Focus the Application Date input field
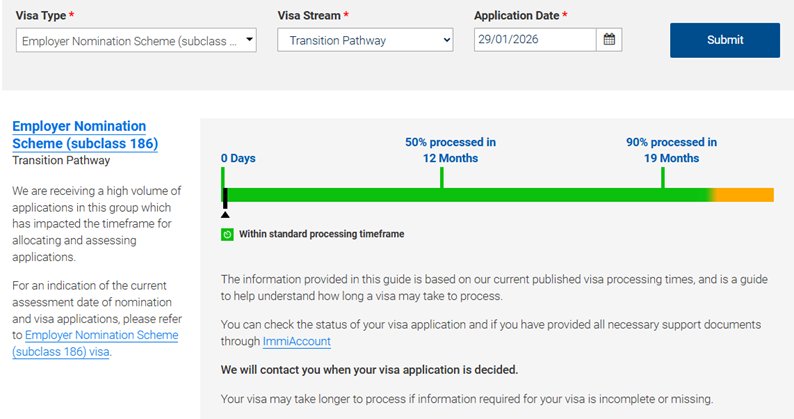Viewport: 794px width, 419px height. (x=535, y=40)
